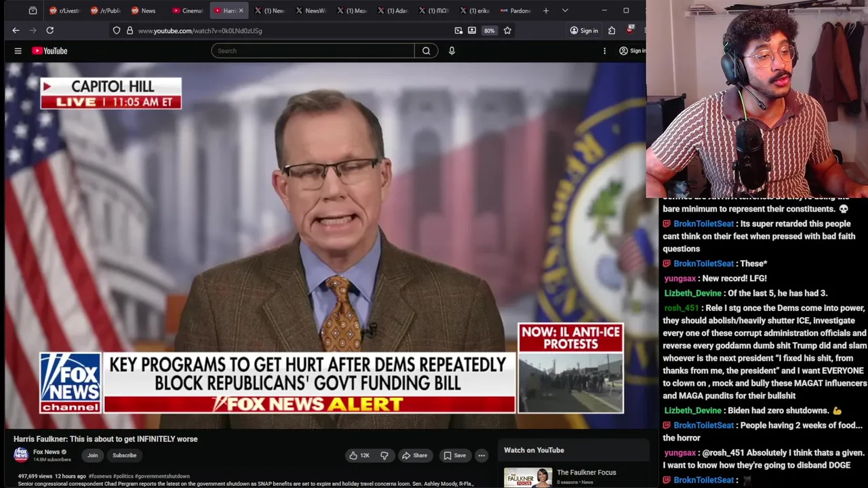This screenshot has height=488, width=868.
Task: Go back with the browser back arrow
Action: [16, 30]
